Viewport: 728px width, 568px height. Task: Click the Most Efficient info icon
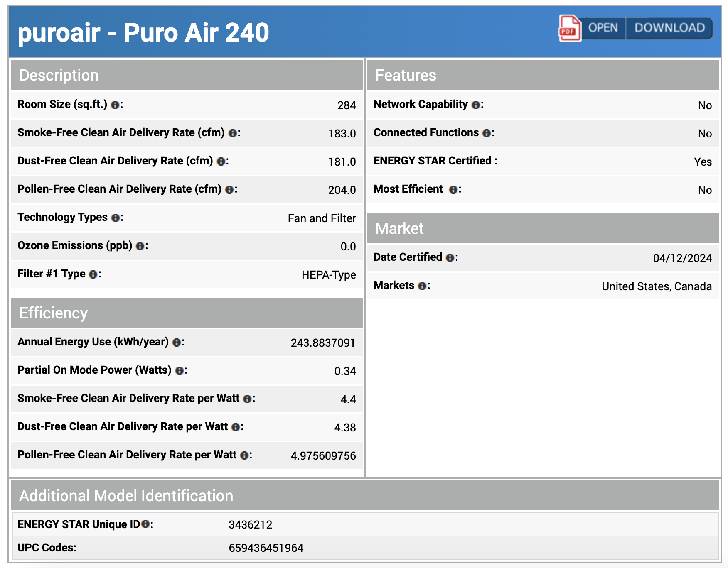(x=454, y=190)
